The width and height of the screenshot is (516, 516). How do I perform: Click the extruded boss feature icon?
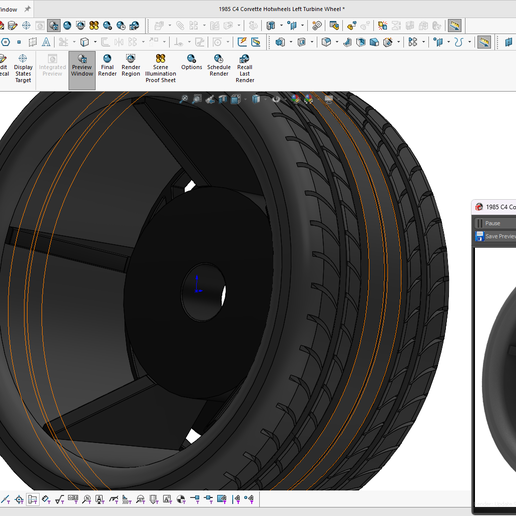click(x=280, y=42)
